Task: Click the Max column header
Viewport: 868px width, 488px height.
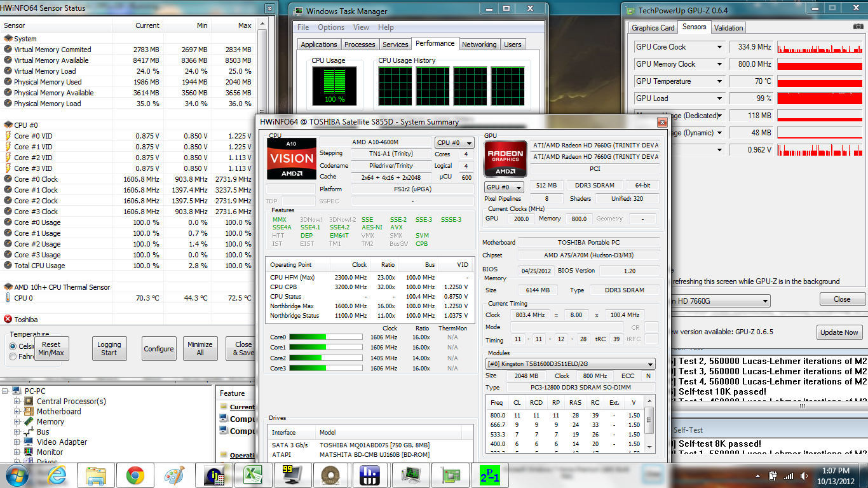Action: click(232, 25)
